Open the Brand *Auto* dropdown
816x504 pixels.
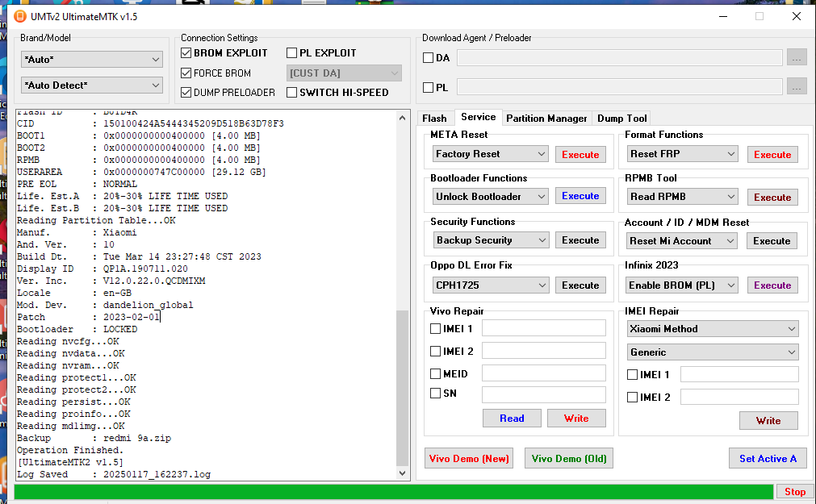tap(93, 60)
